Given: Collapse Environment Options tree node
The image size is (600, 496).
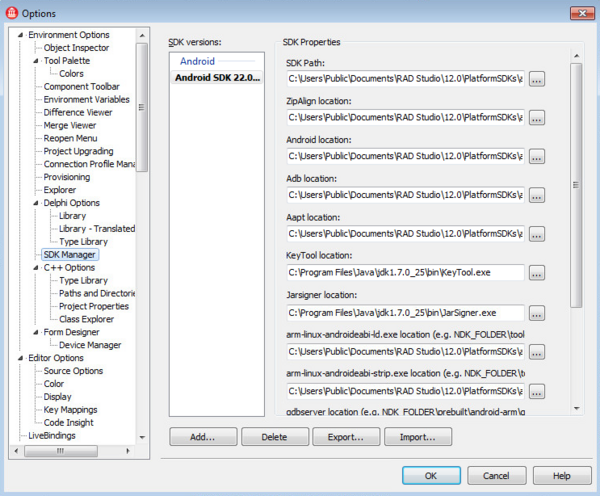Looking at the screenshot, I should (x=20, y=35).
